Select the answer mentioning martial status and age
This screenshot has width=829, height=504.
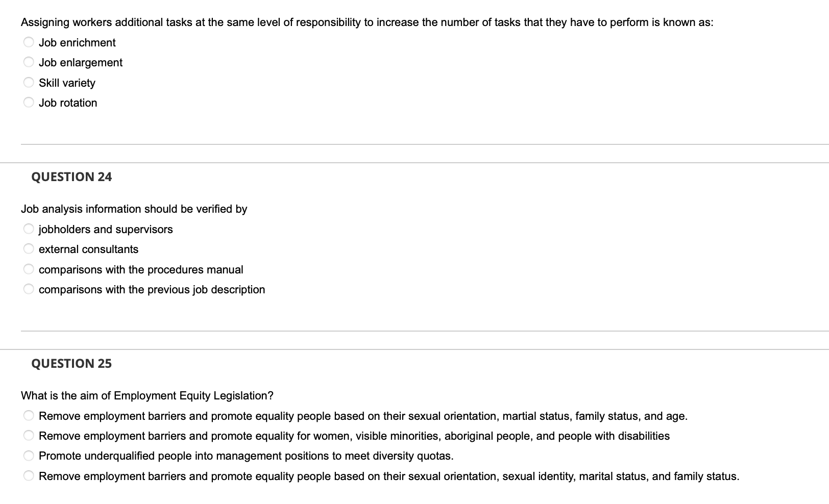pyautogui.click(x=29, y=415)
